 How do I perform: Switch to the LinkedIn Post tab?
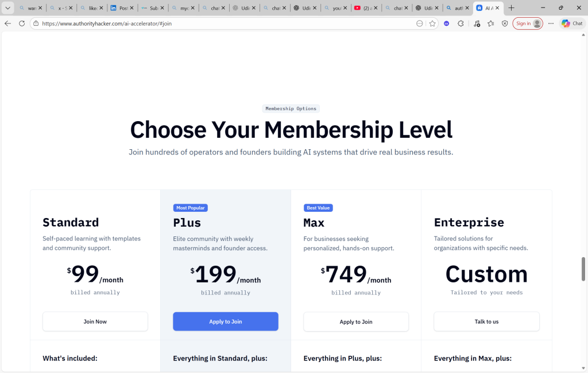coord(119,8)
